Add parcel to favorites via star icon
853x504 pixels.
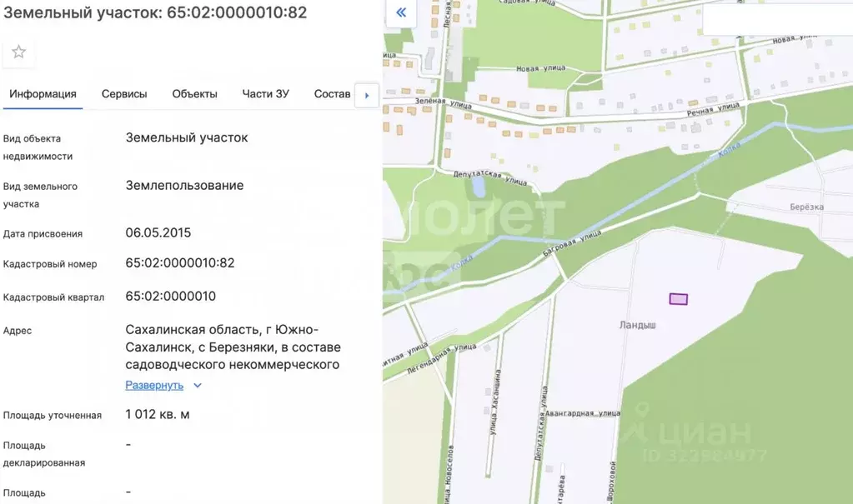18,52
